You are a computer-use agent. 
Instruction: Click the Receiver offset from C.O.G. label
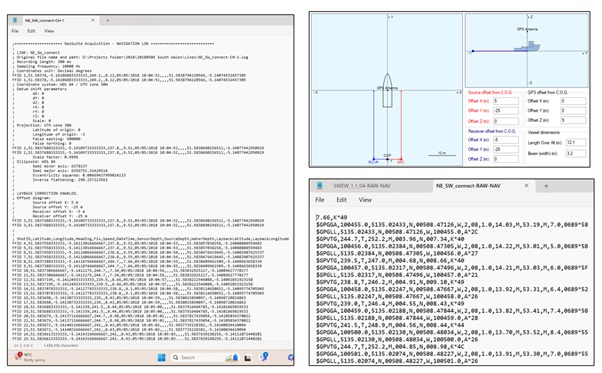492,131
